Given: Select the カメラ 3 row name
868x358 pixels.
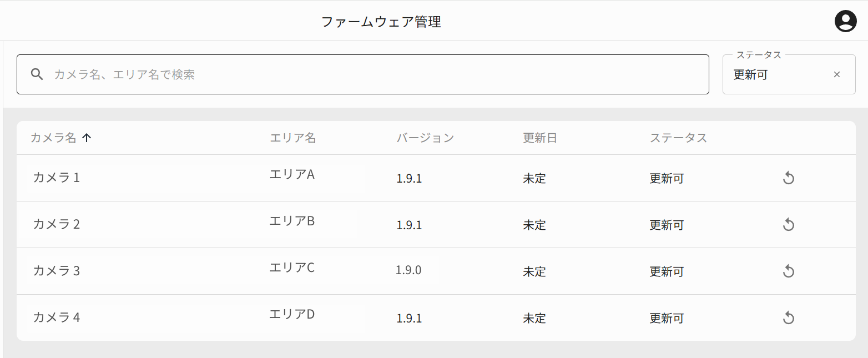Looking at the screenshot, I should (x=56, y=271).
